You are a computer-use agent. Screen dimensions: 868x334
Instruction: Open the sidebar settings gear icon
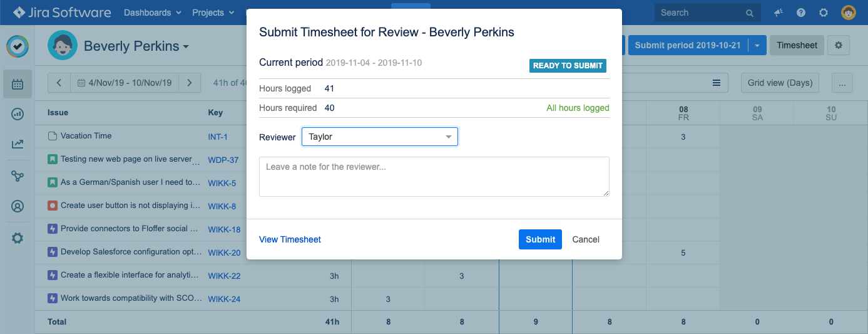point(18,238)
